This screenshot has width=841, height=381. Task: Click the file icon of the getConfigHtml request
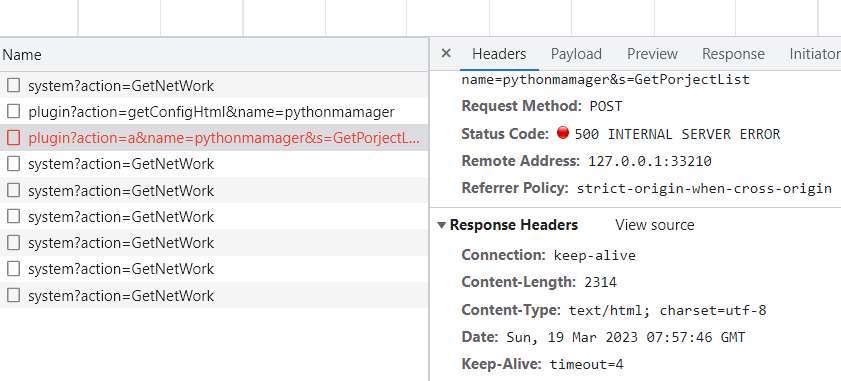pyautogui.click(x=13, y=112)
